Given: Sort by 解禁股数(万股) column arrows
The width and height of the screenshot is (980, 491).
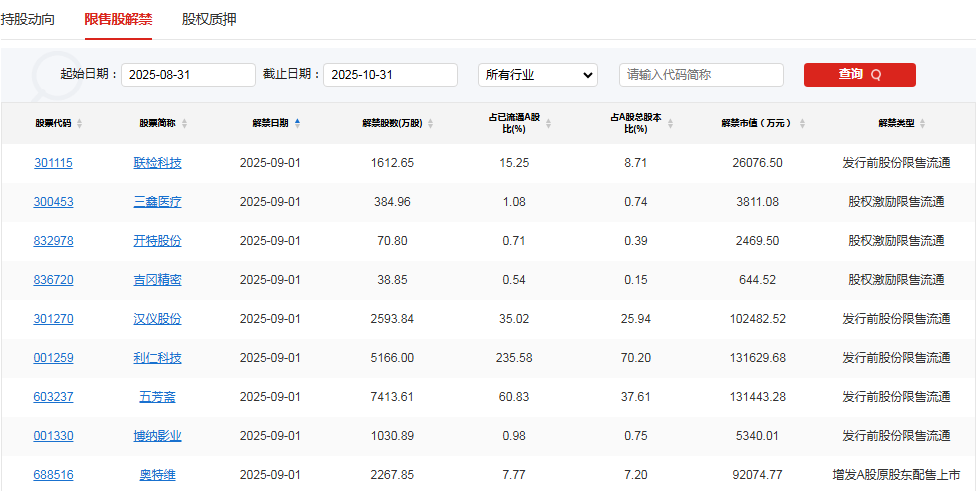Looking at the screenshot, I should coord(431,124).
